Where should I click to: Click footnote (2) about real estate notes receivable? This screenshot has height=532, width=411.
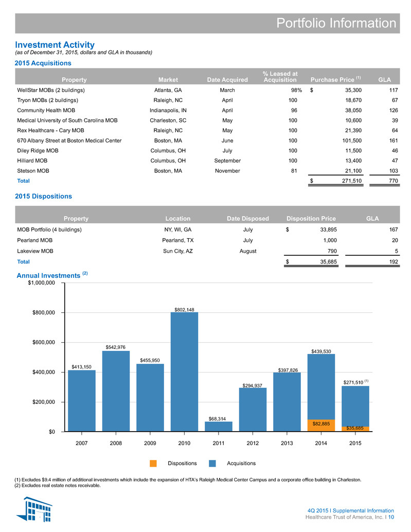pos(58,486)
